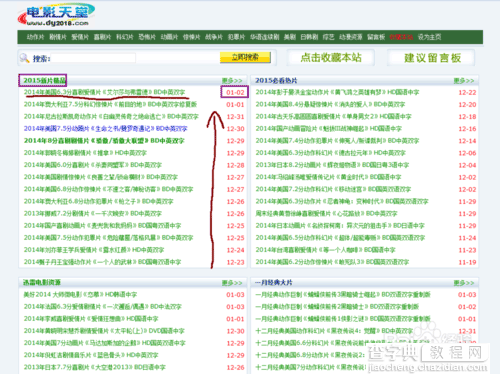Open the 《德古拉元年》 movie link
The height and width of the screenshot is (374, 500).
tap(330, 153)
